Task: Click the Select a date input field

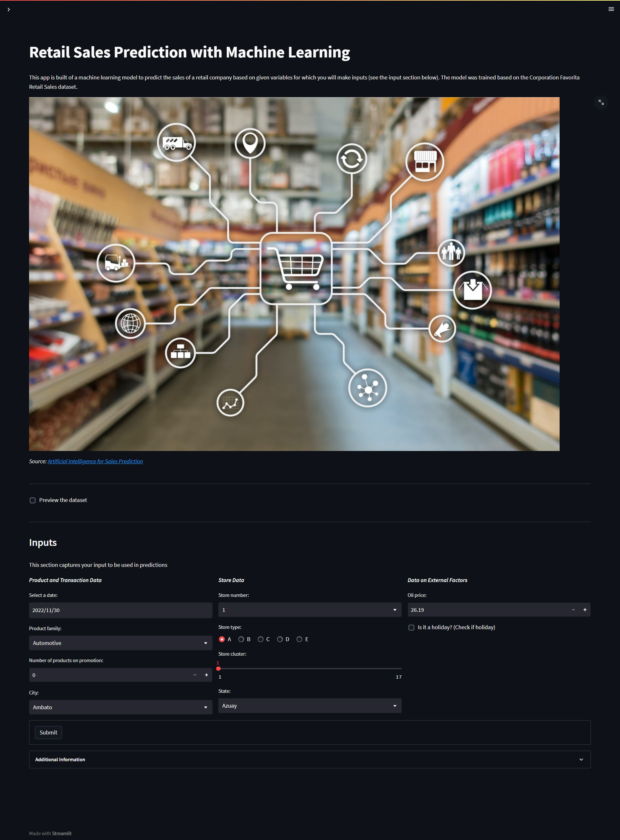Action: (x=120, y=610)
